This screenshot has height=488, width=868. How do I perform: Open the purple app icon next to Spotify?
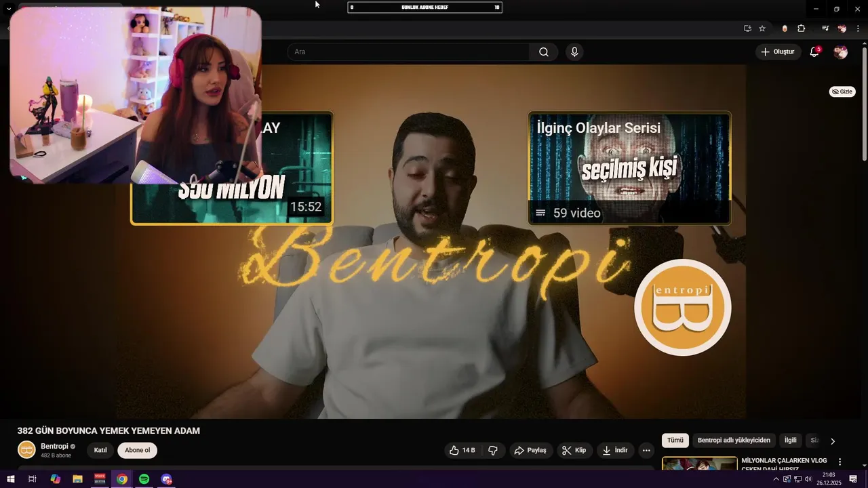pos(167,479)
